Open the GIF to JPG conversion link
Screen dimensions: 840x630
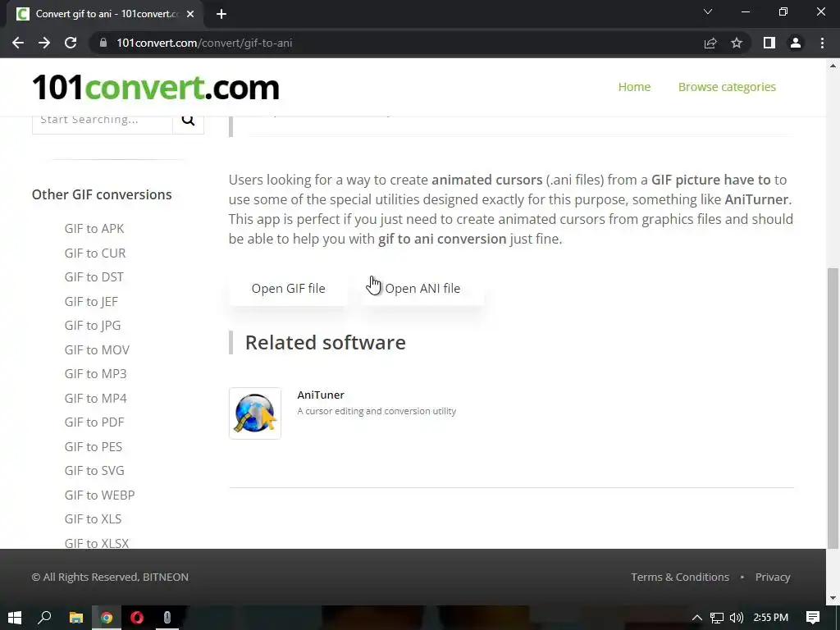[x=92, y=326]
